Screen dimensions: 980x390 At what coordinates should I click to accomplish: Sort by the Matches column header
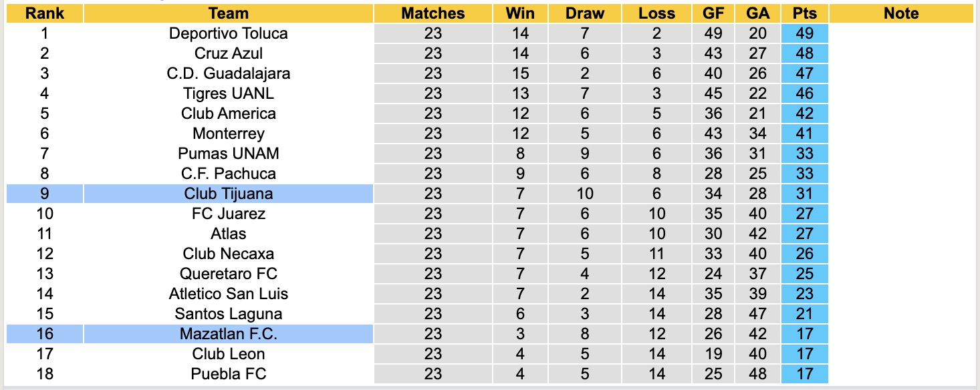click(x=433, y=13)
